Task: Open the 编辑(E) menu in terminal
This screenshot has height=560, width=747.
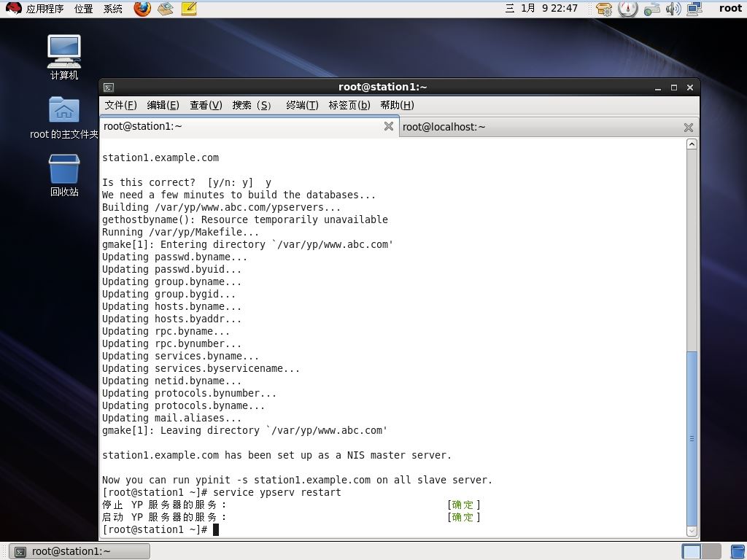Action: [163, 105]
